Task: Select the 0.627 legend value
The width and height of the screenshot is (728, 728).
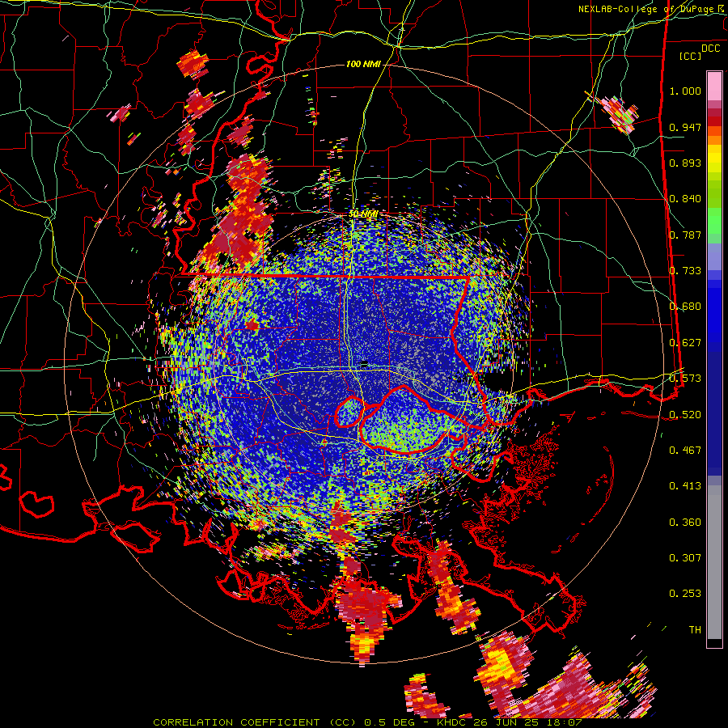Action: tap(685, 343)
